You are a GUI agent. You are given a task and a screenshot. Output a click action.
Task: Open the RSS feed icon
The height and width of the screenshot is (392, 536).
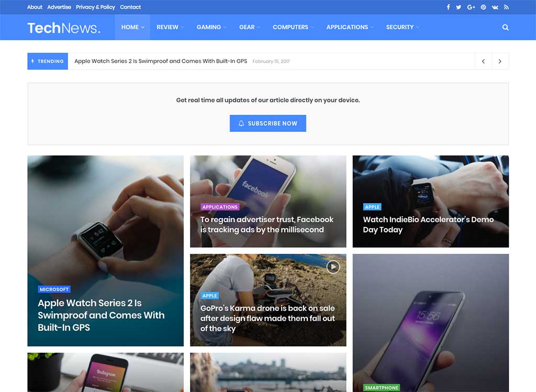point(506,7)
